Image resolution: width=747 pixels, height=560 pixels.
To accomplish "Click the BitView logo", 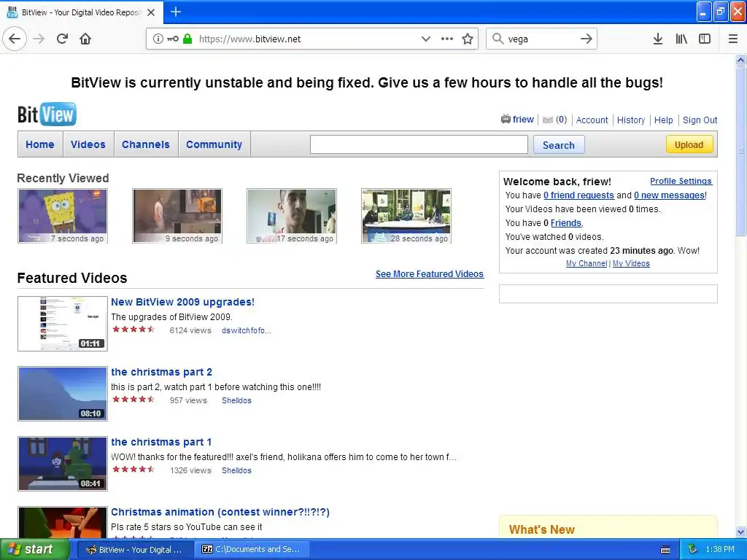I will [x=47, y=114].
